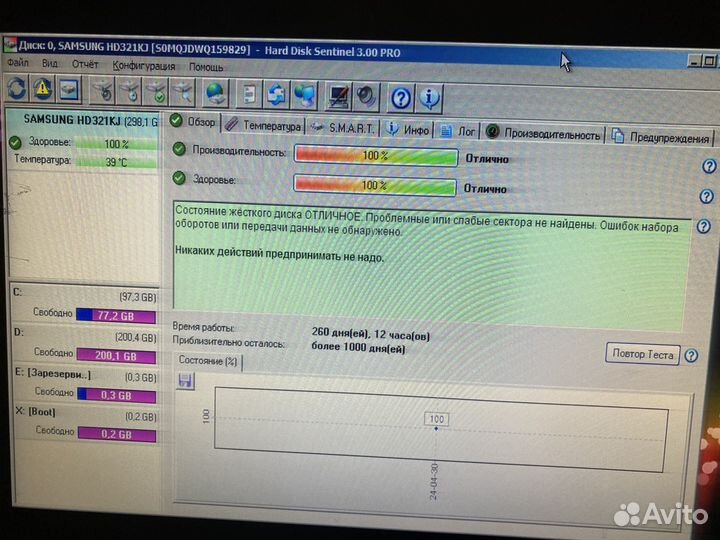Click drive D: free space bar 200,1 GB
720x540 pixels.
coord(116,356)
